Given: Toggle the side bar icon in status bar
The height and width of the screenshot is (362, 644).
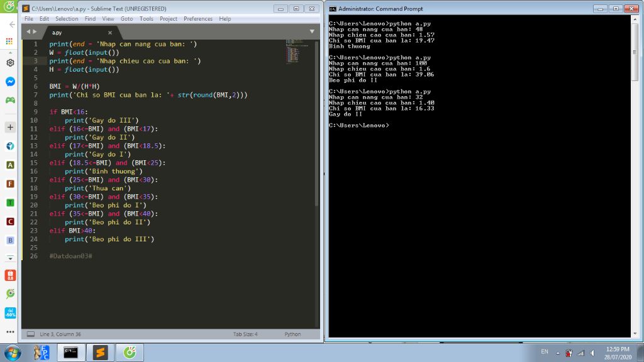Looking at the screenshot, I should (x=30, y=334).
